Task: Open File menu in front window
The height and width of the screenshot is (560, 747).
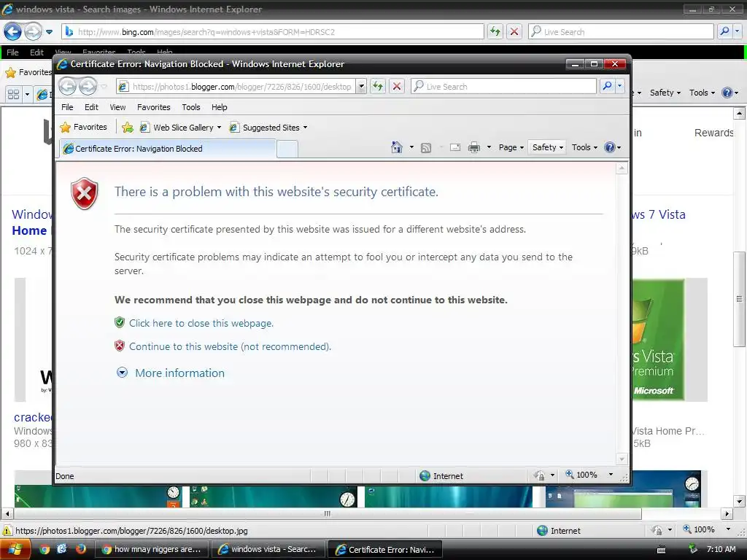Action: pos(67,107)
